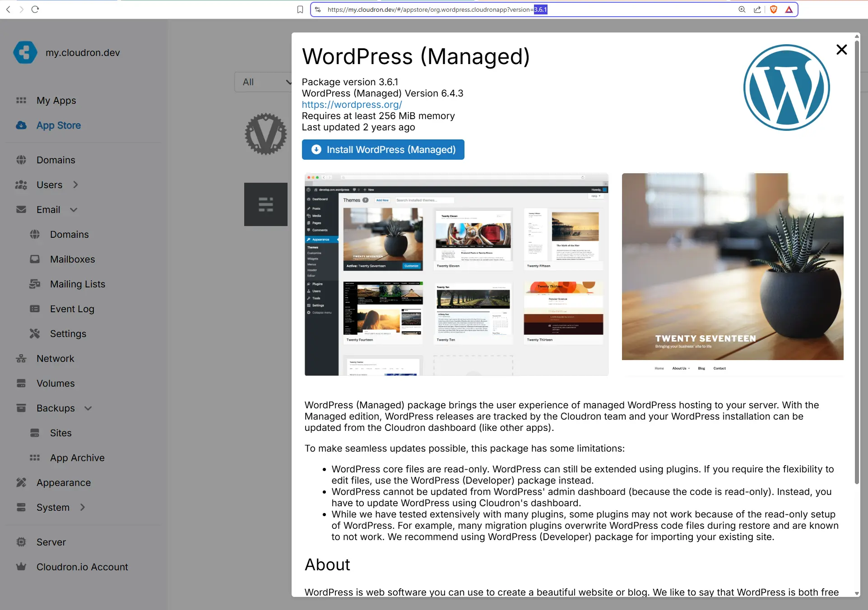
Task: Open the https://wordpress.org/ link
Action: (352, 105)
